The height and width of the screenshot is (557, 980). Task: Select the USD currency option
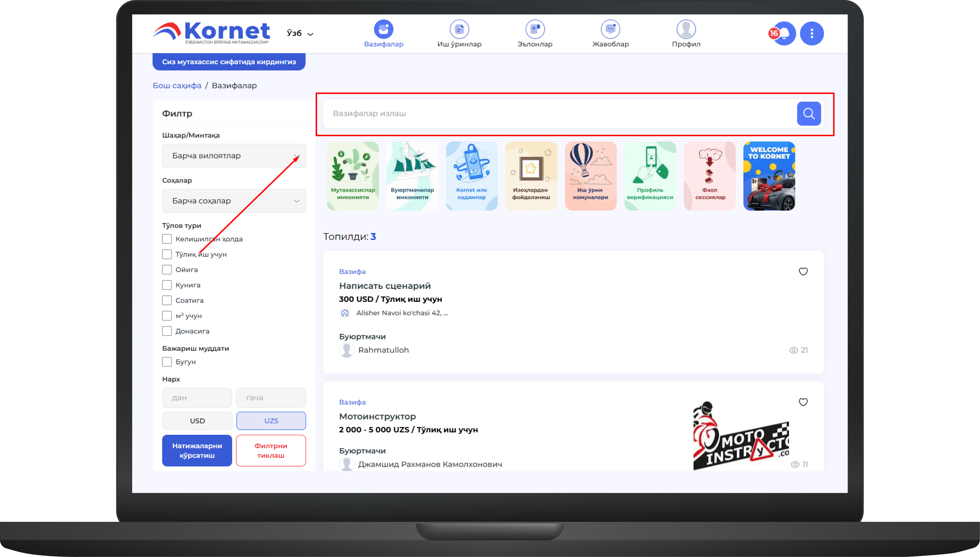click(x=197, y=421)
